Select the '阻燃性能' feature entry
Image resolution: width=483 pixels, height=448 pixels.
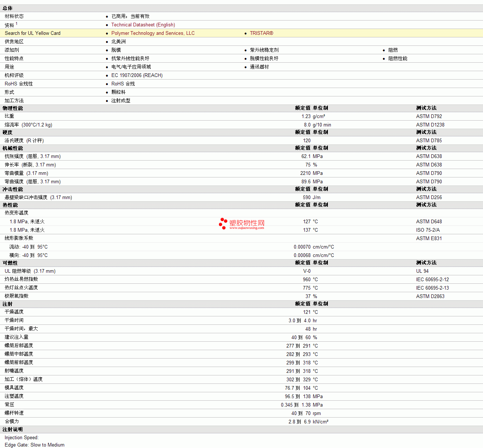398,58
